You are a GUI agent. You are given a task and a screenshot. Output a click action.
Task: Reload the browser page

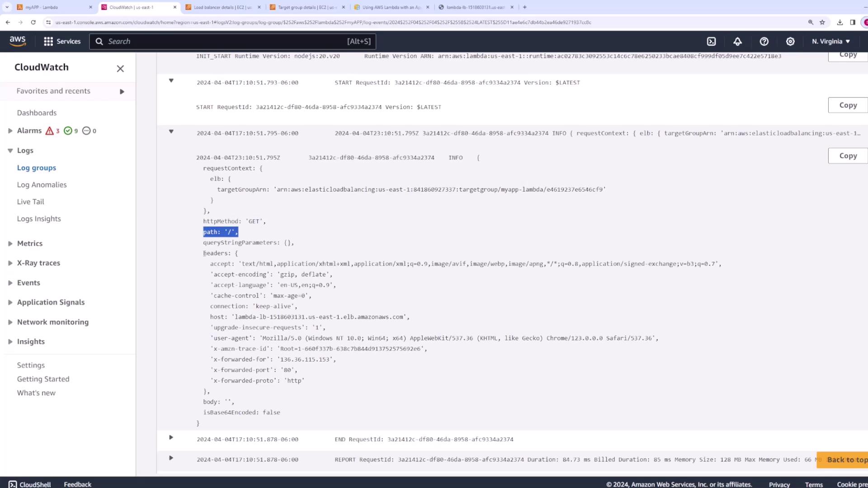tap(33, 22)
